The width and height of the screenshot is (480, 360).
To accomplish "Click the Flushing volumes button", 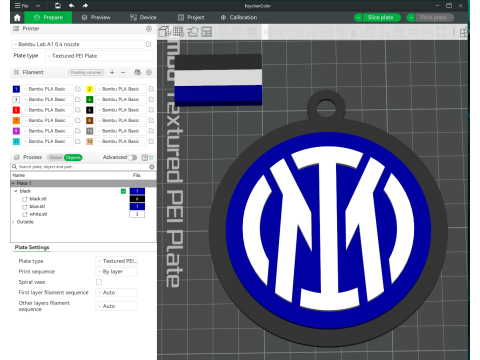I will (x=86, y=72).
